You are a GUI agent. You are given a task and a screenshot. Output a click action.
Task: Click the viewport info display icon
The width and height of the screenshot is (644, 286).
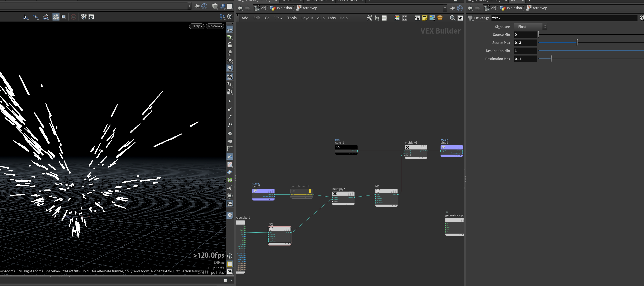point(230,256)
